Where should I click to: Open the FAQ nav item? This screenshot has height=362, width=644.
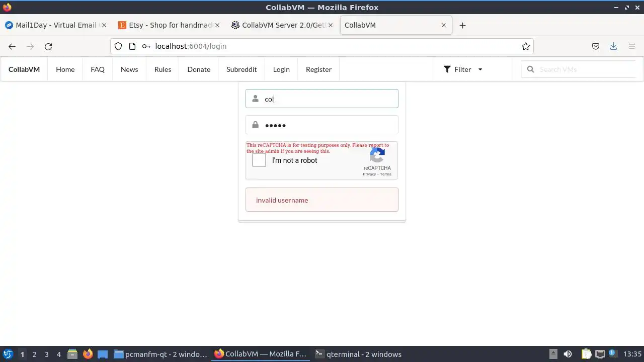coord(98,69)
